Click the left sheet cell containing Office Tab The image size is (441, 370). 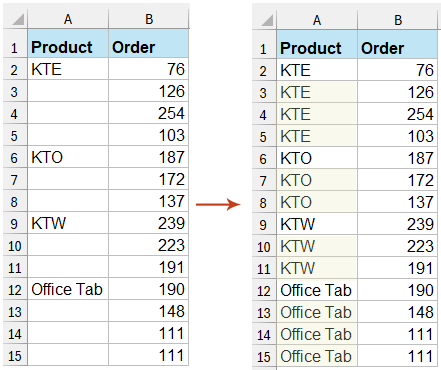[x=68, y=289]
